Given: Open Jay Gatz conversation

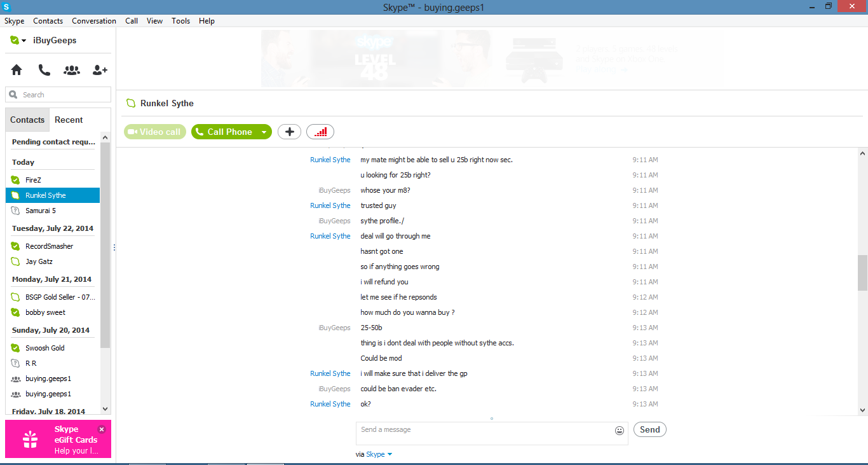Looking at the screenshot, I should (53, 261).
